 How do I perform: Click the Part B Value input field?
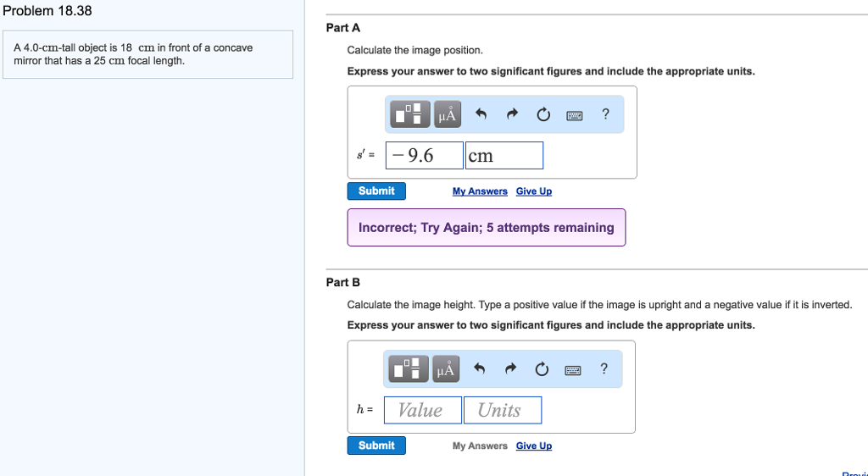pos(422,411)
